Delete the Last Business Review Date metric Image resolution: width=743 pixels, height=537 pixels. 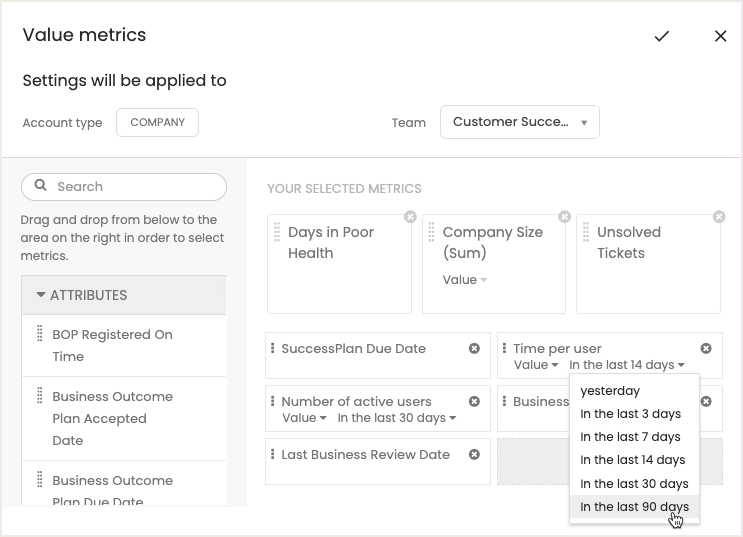coord(475,455)
